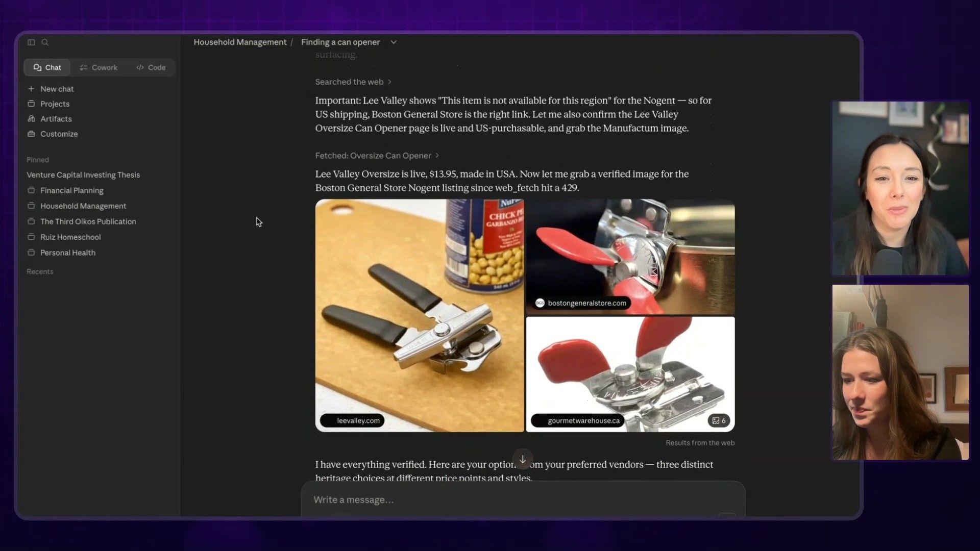Screen dimensions: 980x551
Task: Expand Fetched: Oversize Can Opener step
Action: click(377, 156)
